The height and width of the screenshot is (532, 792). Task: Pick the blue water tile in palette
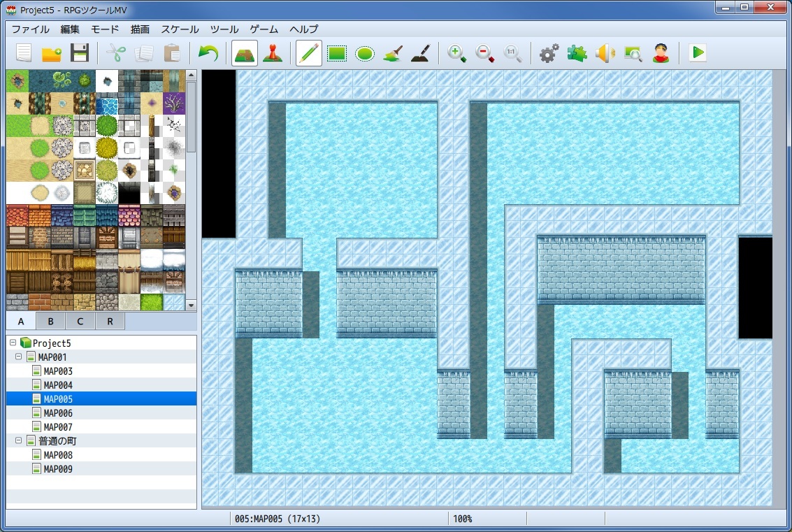106,103
